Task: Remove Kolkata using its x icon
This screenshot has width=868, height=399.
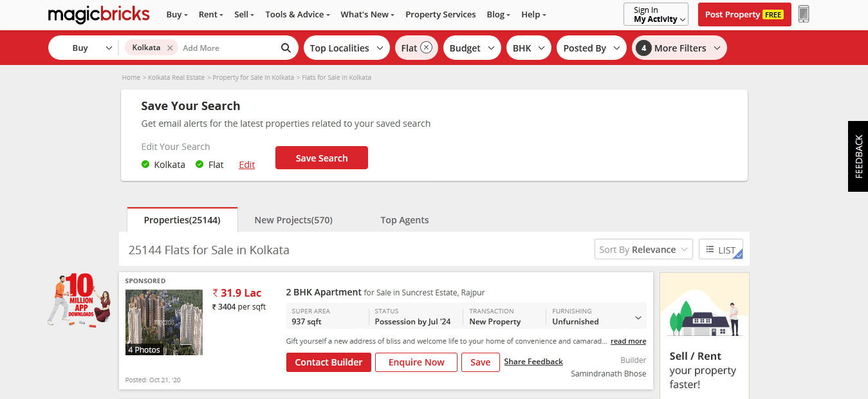Action: coord(169,47)
